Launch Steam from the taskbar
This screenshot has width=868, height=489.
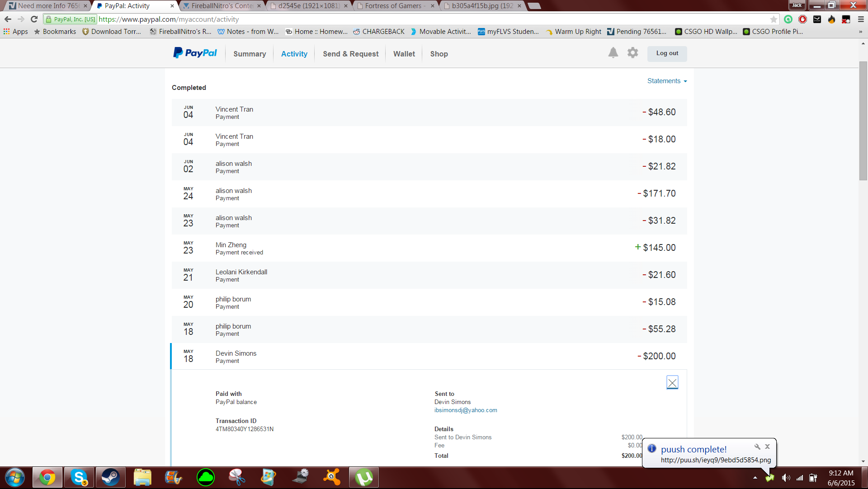pyautogui.click(x=110, y=477)
